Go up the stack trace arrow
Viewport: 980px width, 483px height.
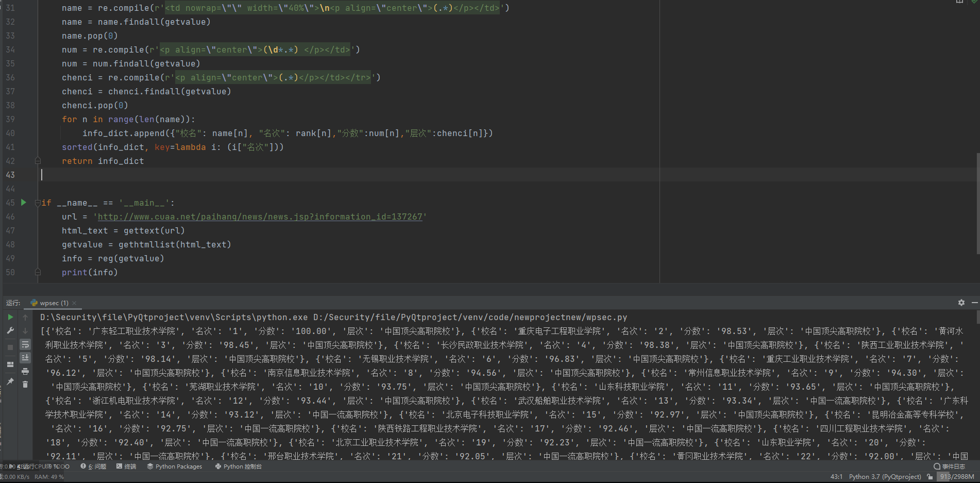pyautogui.click(x=25, y=317)
